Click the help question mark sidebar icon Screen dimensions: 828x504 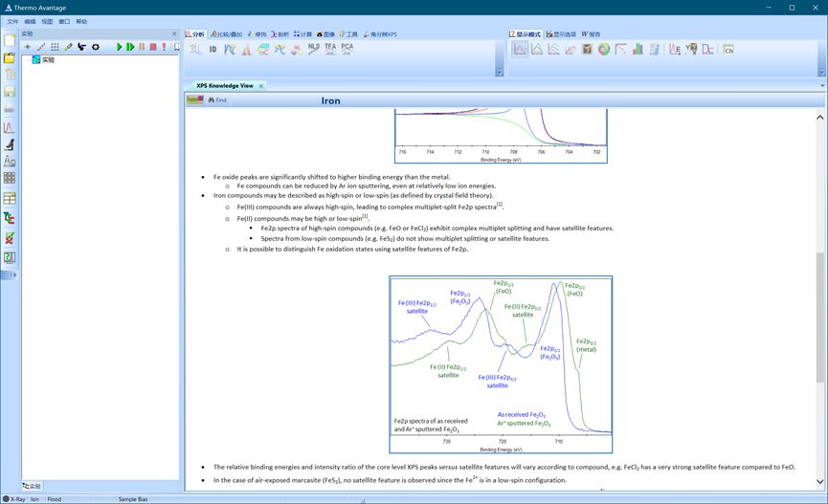(x=10, y=257)
